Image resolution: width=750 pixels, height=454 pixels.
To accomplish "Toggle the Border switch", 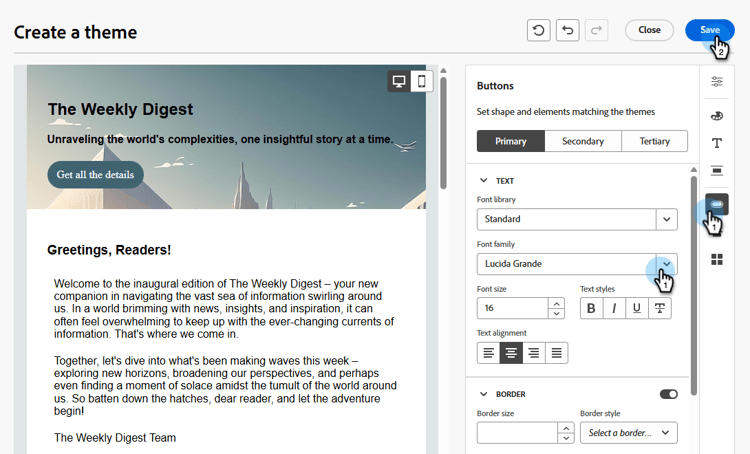I will click(669, 394).
